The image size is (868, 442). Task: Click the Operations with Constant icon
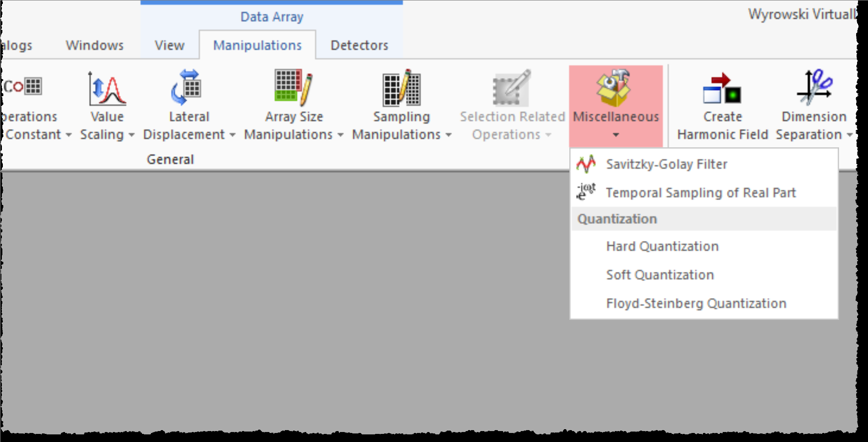click(25, 86)
